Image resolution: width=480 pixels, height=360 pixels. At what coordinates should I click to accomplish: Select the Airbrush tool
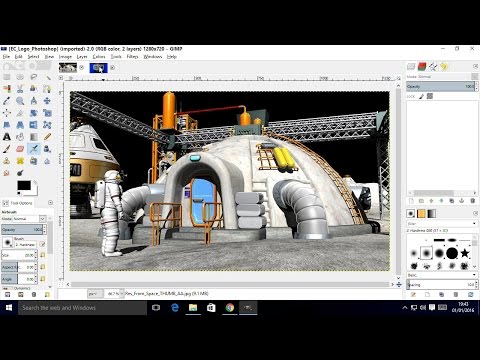pyautogui.click(x=34, y=149)
